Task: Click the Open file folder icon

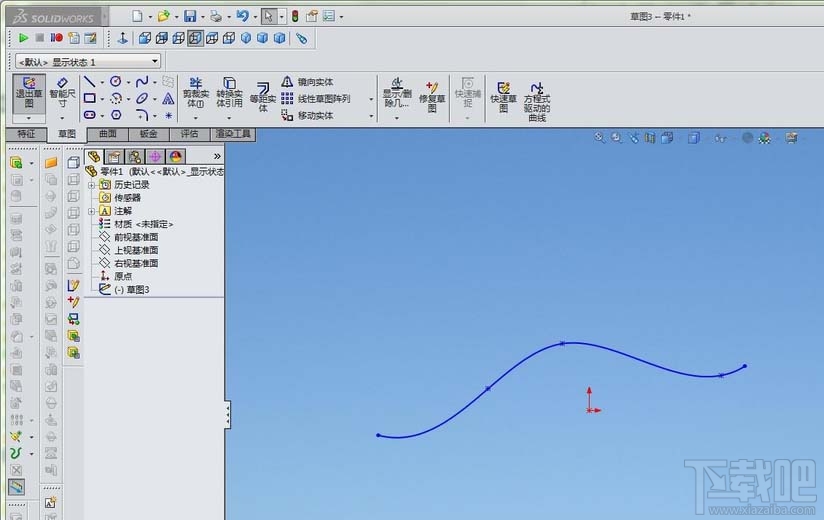Action: (x=163, y=16)
